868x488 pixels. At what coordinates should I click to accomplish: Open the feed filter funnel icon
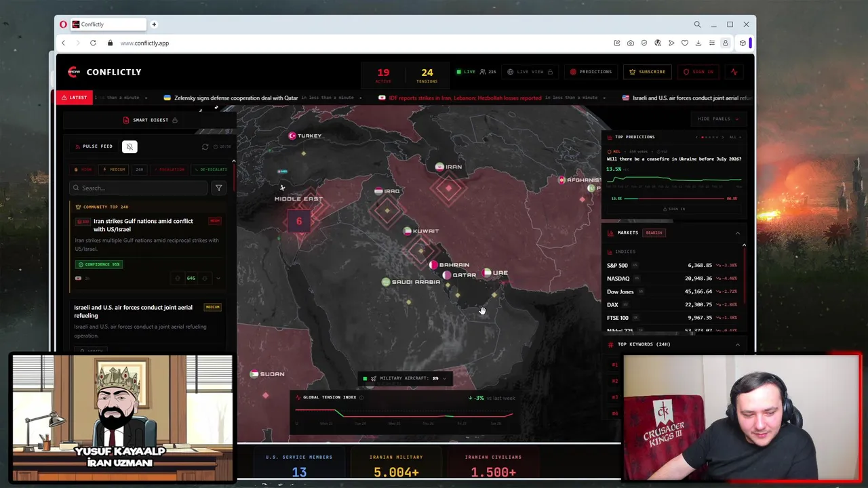218,188
